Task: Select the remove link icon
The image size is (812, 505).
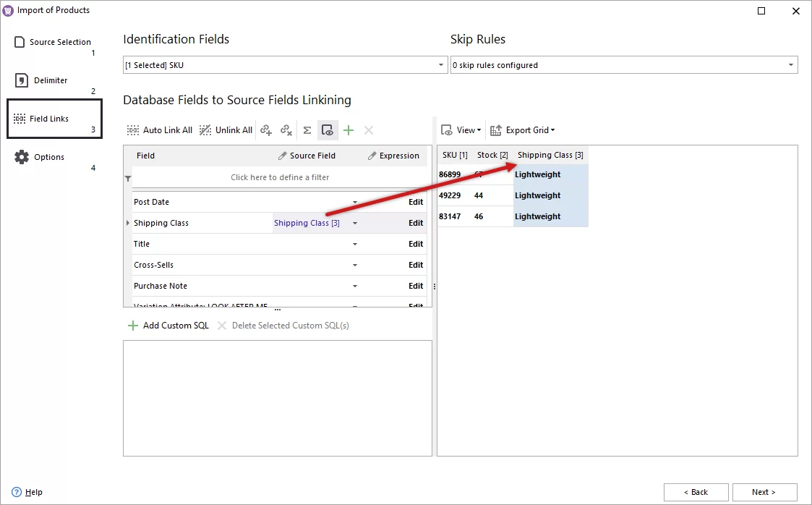Action: coord(286,130)
